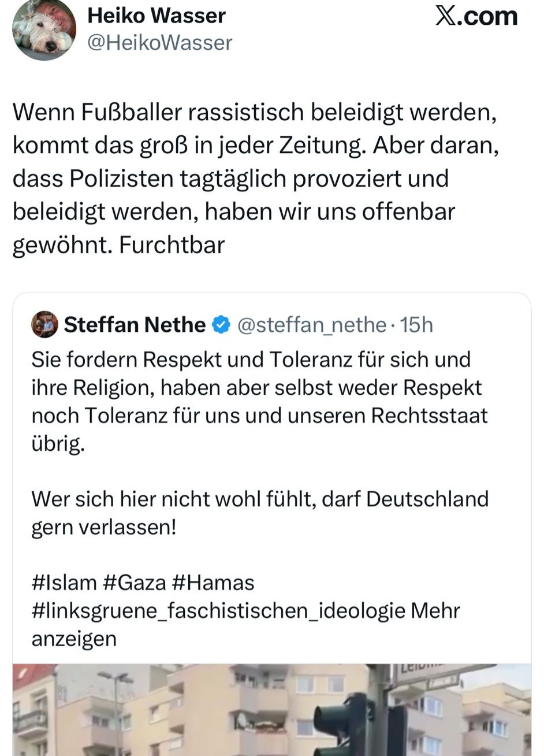Click Heiko Wasser's profile avatar
544x756 pixels.
click(x=44, y=29)
